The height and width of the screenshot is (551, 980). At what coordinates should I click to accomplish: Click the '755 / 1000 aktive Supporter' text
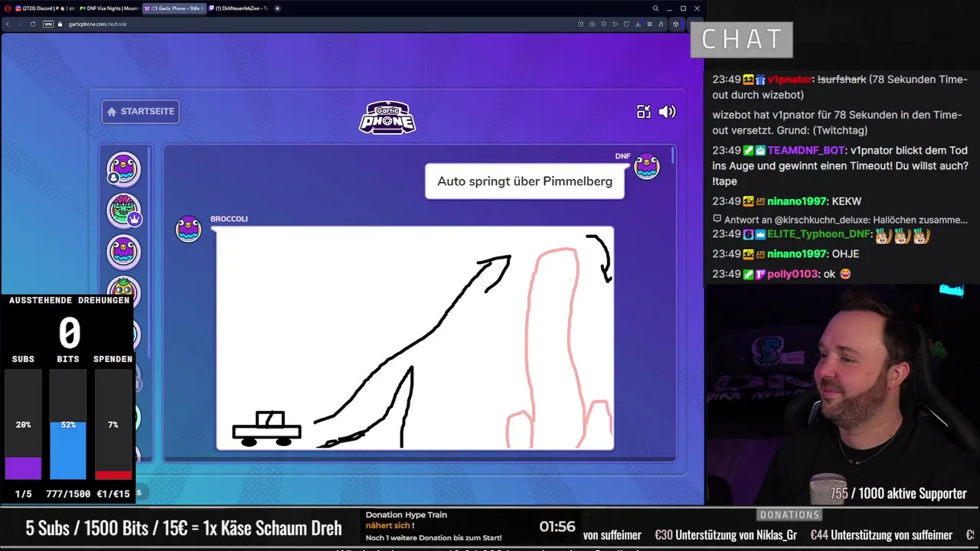click(x=899, y=494)
